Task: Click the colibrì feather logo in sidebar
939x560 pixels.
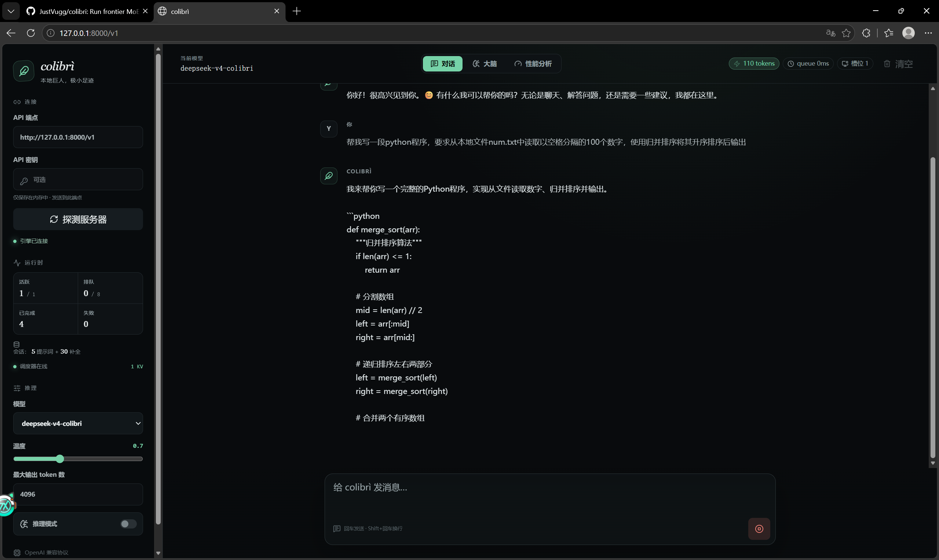Action: coord(24,71)
